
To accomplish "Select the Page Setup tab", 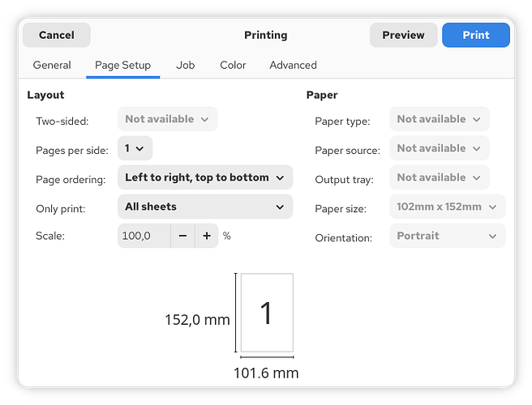I will 122,65.
